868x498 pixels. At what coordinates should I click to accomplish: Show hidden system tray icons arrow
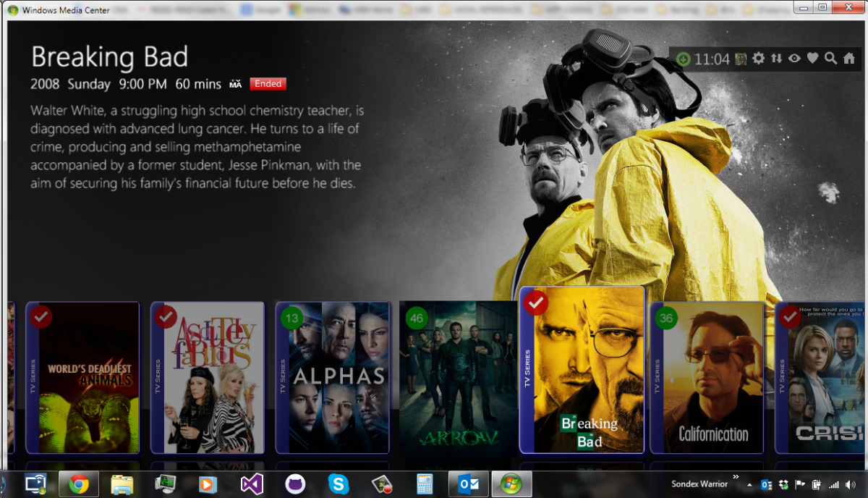(749, 484)
